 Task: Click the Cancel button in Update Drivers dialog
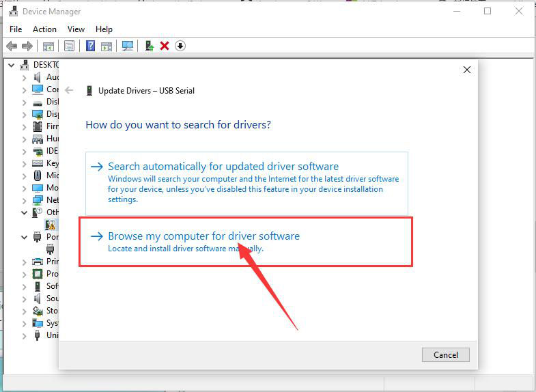tap(445, 354)
